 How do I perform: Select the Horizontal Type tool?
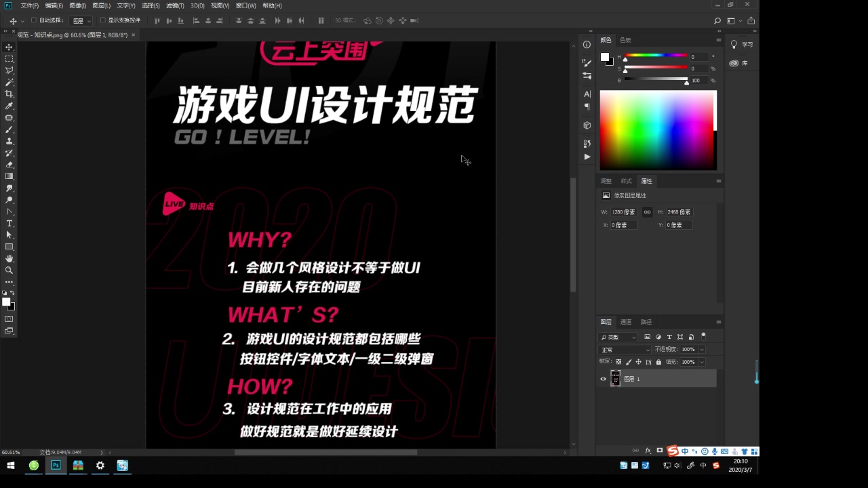point(9,223)
